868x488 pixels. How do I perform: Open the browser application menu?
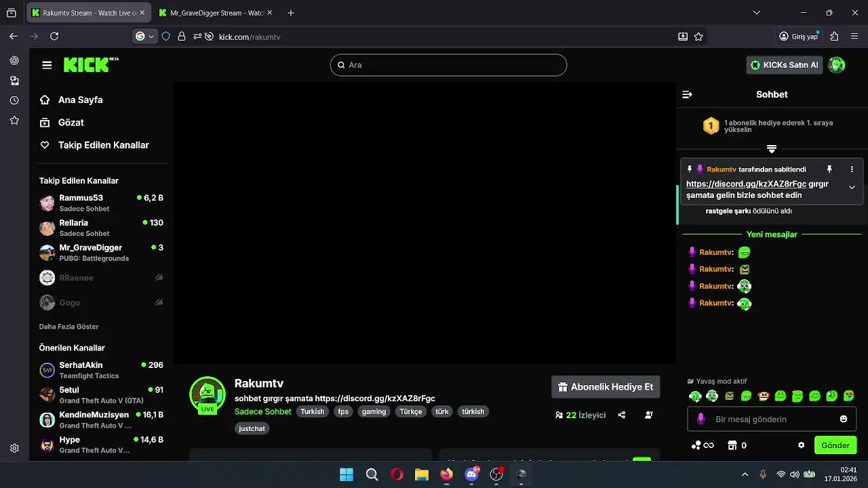pos(854,37)
